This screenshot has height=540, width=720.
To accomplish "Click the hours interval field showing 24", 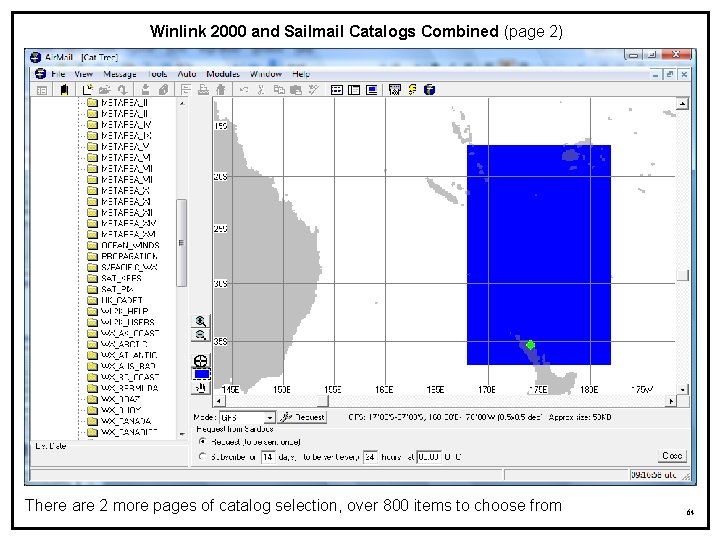I will click(370, 457).
